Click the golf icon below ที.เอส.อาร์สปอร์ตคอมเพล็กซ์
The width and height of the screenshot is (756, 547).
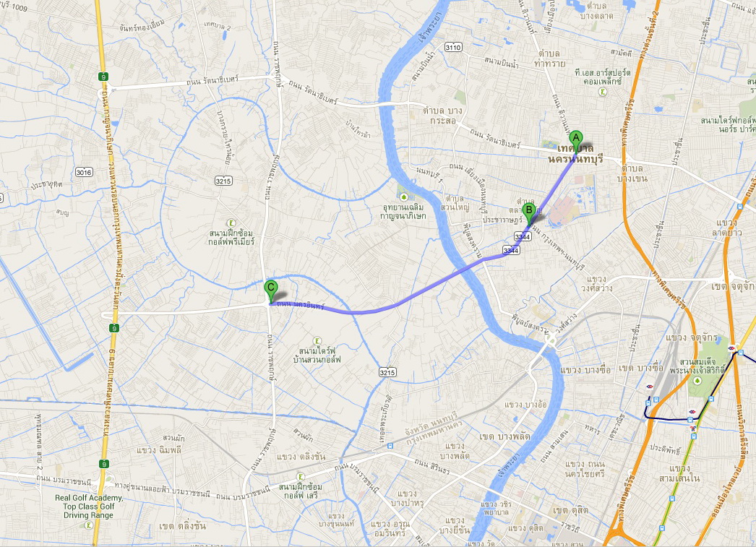pyautogui.click(x=602, y=92)
